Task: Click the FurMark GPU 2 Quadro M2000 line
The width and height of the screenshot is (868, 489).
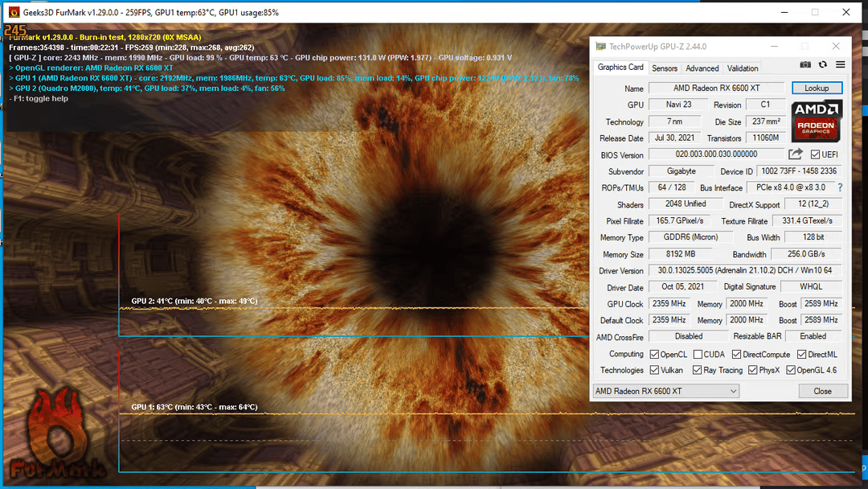Action: click(147, 88)
